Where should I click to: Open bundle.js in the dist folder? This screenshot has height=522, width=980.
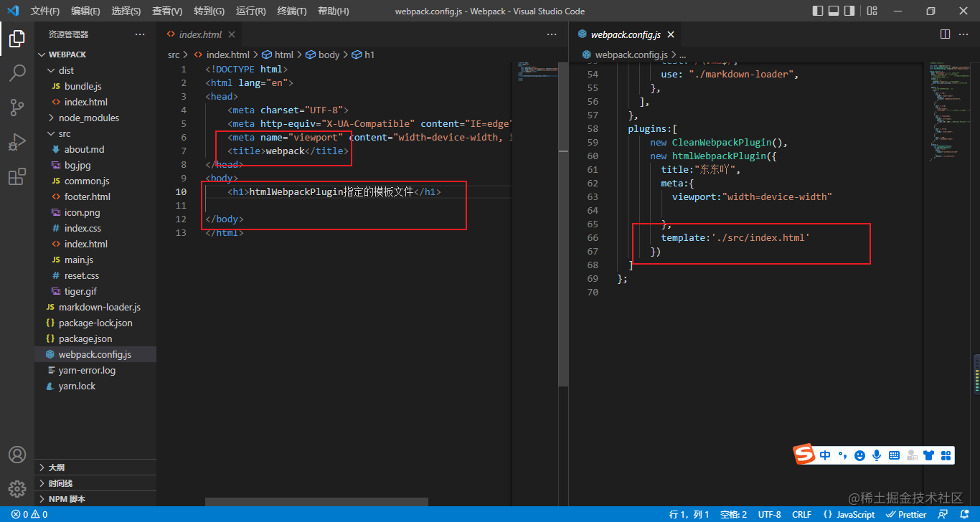(x=95, y=86)
